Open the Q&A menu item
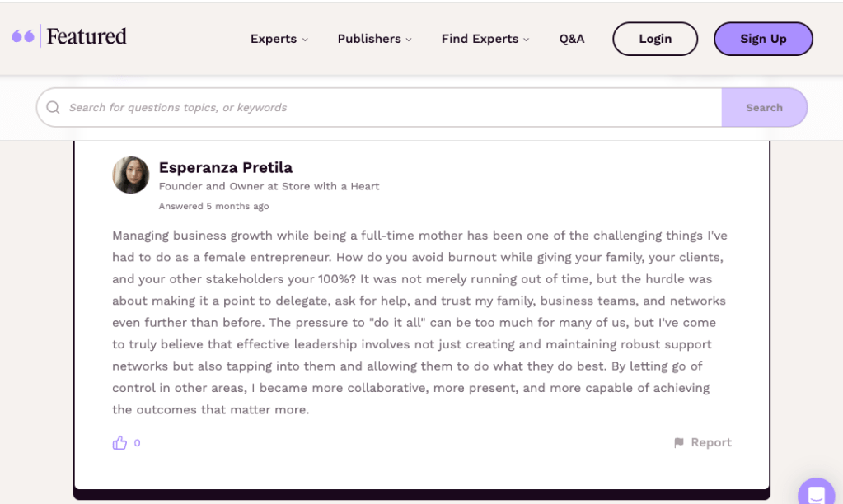843x504 pixels. tap(572, 39)
